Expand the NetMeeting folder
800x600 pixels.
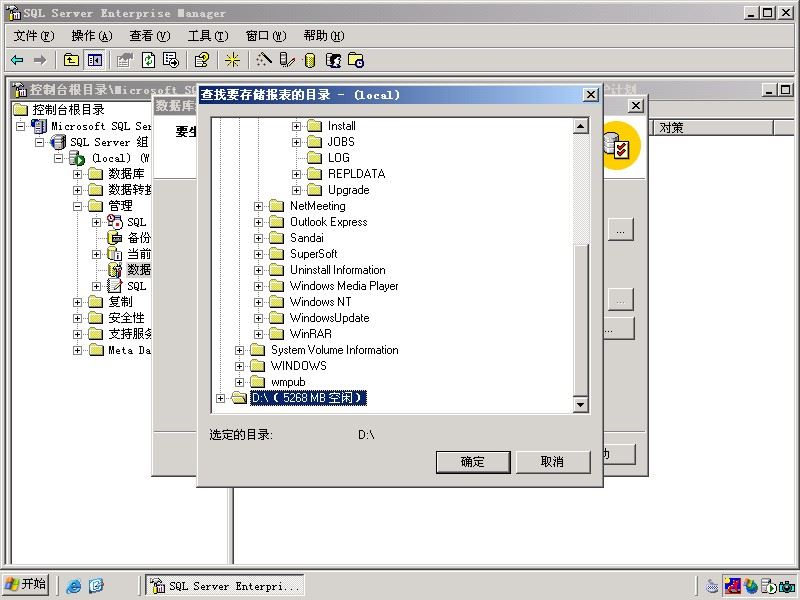(258, 206)
